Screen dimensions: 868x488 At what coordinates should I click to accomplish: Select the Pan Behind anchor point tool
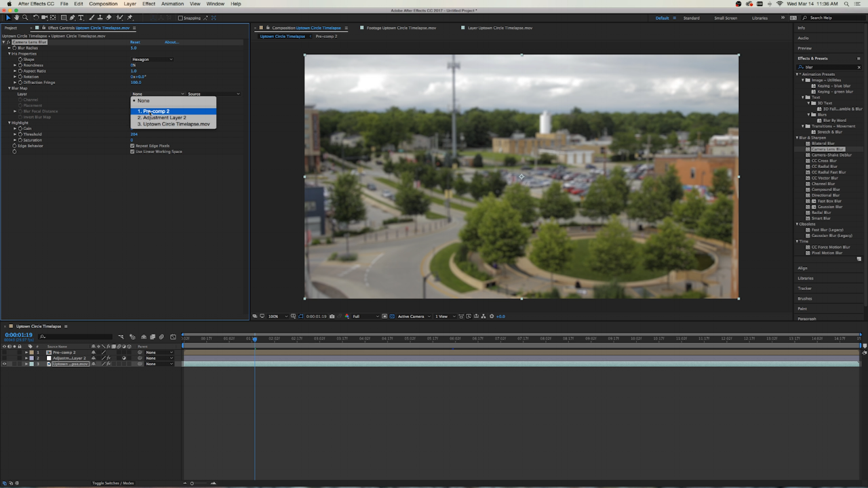[53, 18]
